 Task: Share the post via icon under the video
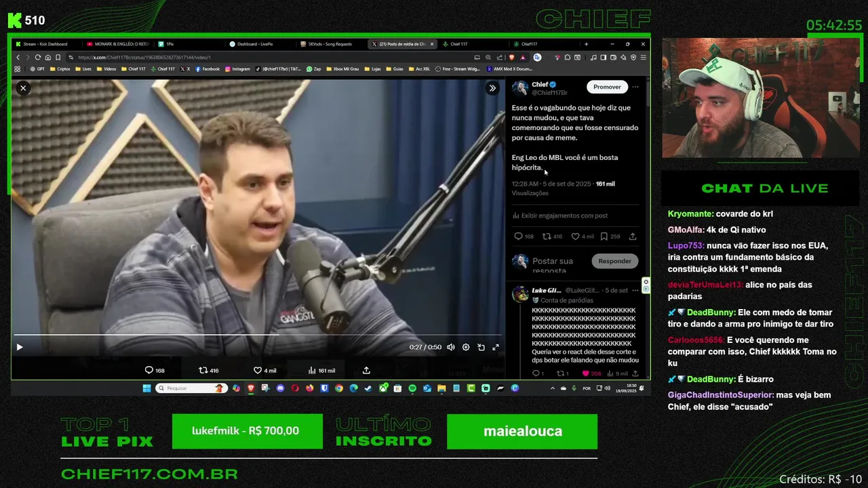tap(366, 370)
